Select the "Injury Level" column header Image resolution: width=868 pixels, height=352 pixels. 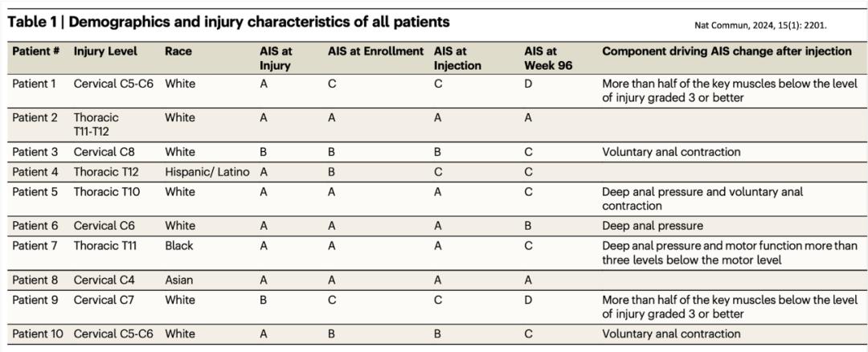tap(105, 51)
